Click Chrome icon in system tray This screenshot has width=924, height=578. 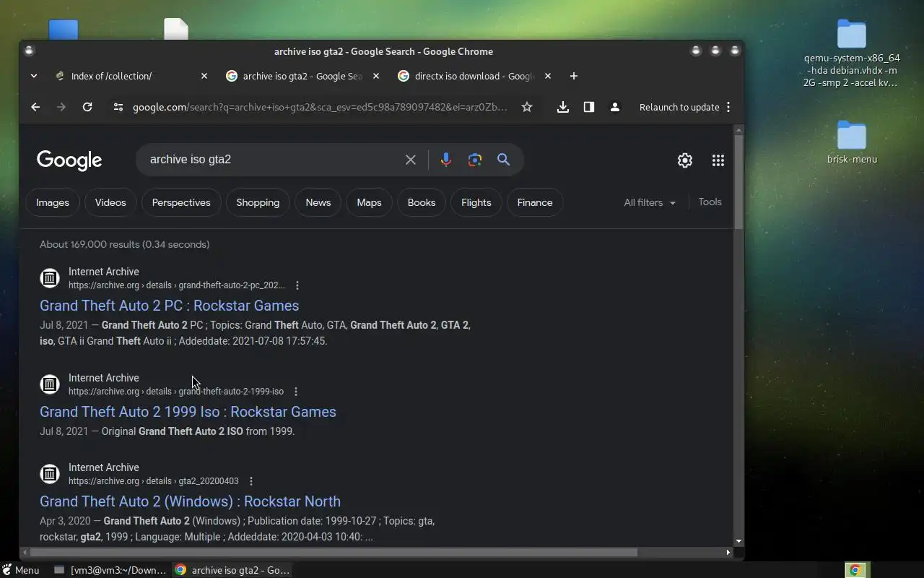tap(855, 570)
